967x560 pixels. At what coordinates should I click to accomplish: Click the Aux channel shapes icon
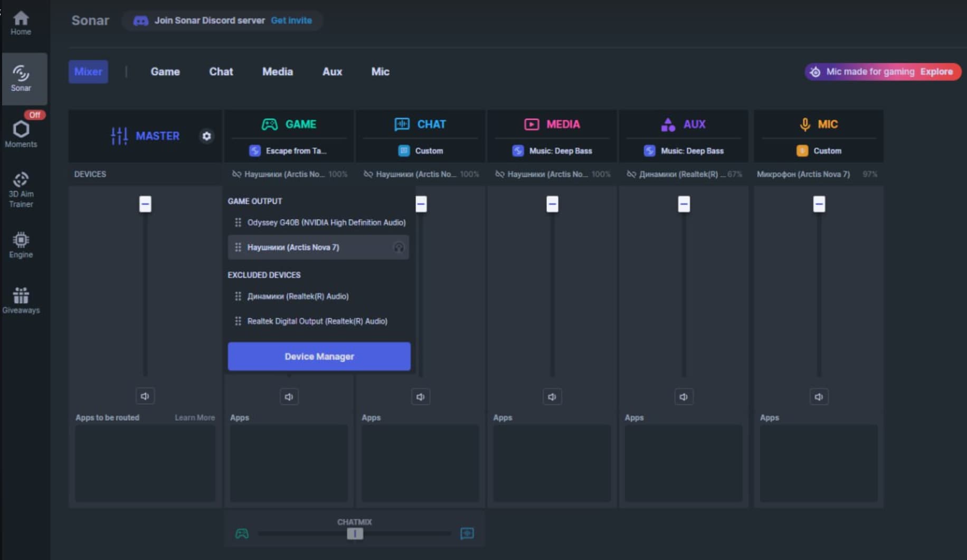(668, 125)
